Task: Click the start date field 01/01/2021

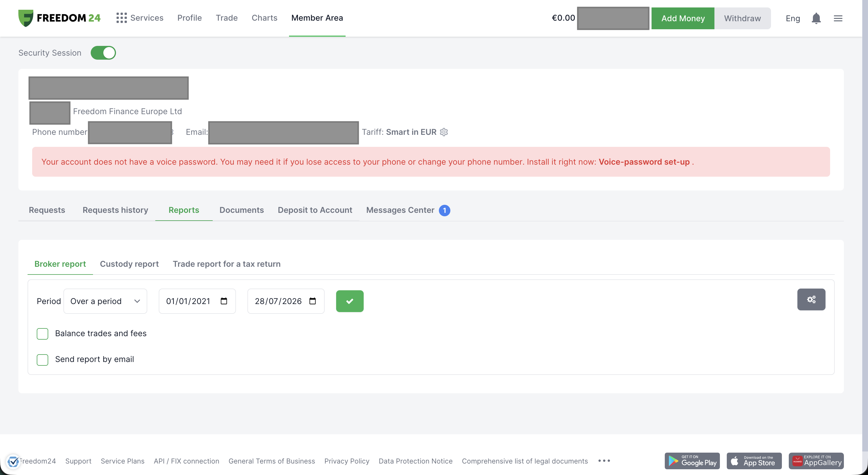Action: [x=197, y=301]
